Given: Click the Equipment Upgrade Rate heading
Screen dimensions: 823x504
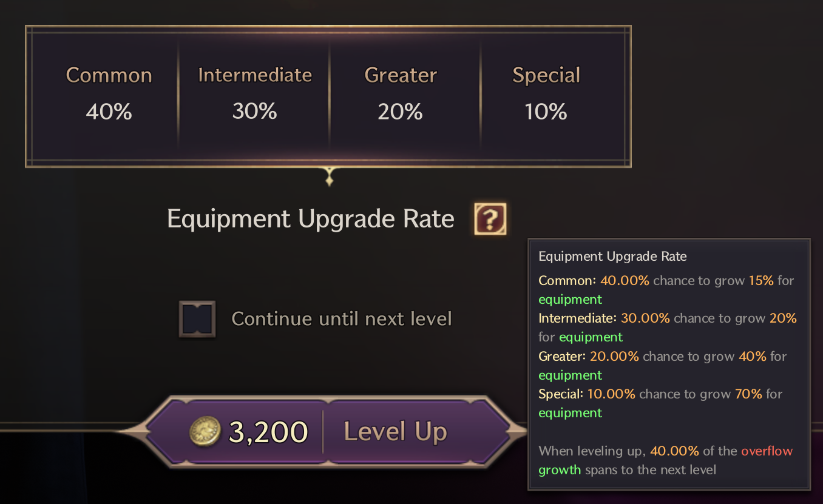Looking at the screenshot, I should [x=311, y=219].
